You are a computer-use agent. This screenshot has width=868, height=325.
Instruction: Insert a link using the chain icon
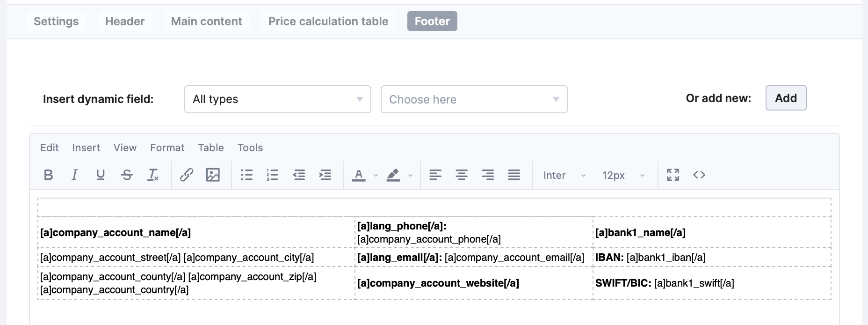click(187, 175)
